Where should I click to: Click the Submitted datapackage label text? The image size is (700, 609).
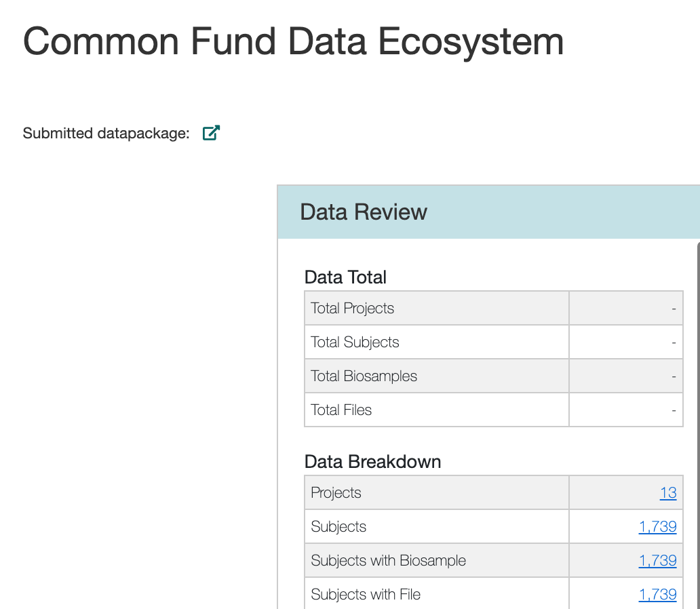pyautogui.click(x=106, y=134)
